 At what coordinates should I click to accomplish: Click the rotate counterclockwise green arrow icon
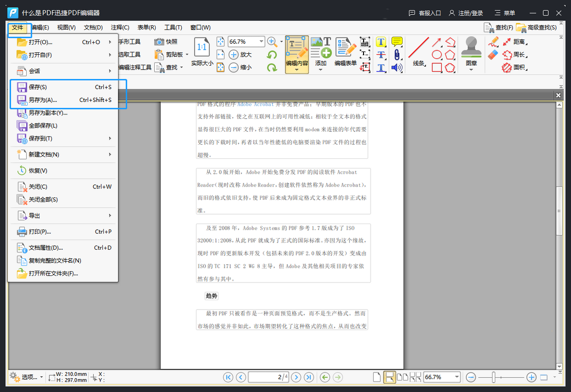272,55
